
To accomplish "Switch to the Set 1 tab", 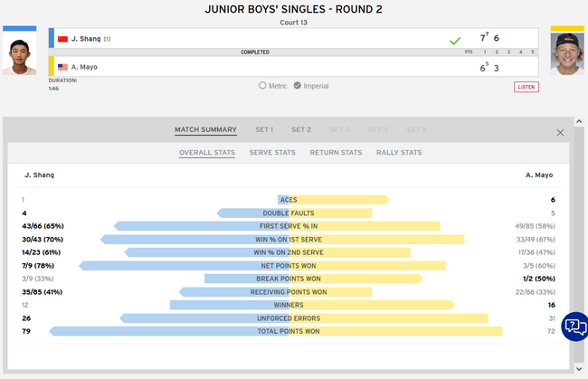I will pos(264,129).
